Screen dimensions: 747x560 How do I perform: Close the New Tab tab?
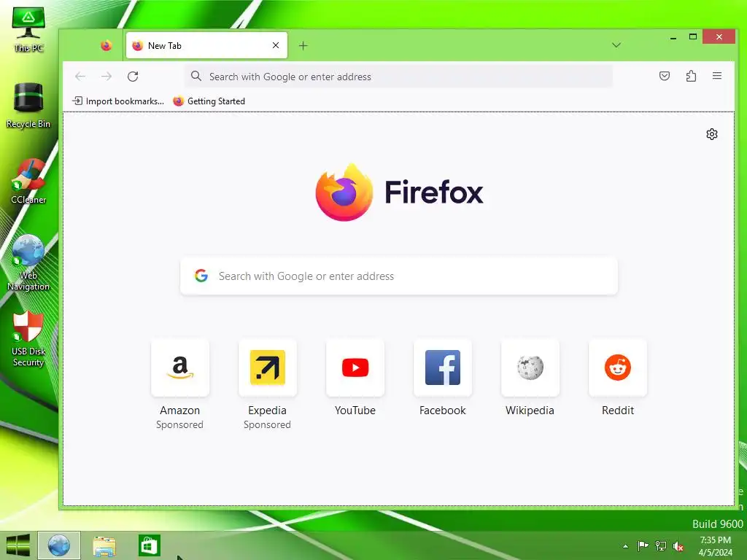pyautogui.click(x=275, y=45)
